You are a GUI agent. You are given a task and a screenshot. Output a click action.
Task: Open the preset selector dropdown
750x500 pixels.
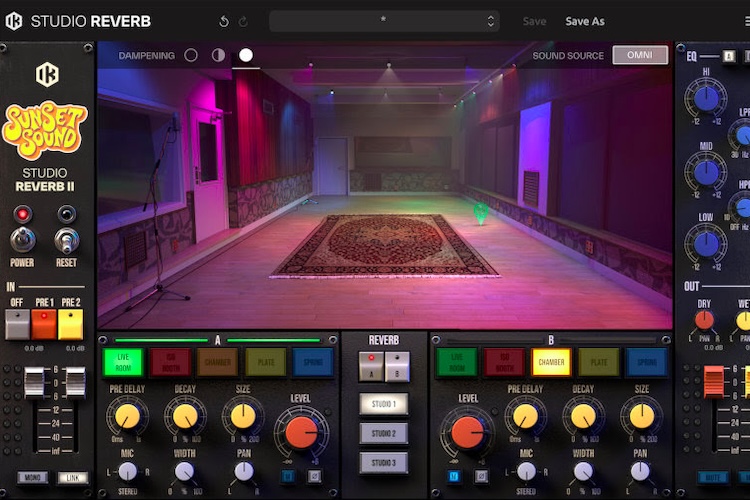[x=384, y=21]
